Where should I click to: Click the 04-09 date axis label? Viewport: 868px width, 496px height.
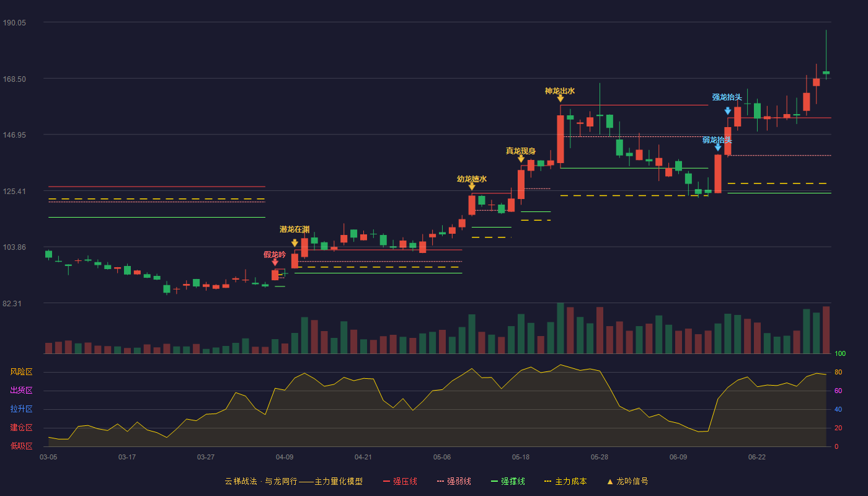coord(285,457)
